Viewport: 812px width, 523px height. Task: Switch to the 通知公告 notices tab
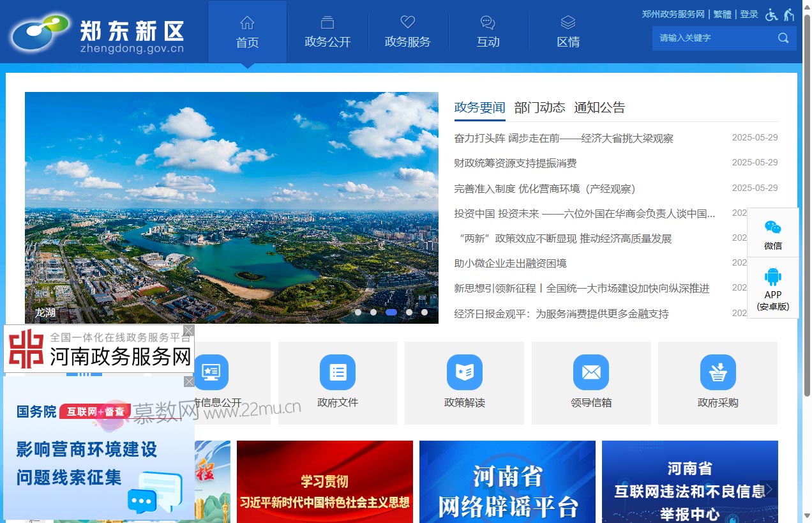(x=599, y=107)
